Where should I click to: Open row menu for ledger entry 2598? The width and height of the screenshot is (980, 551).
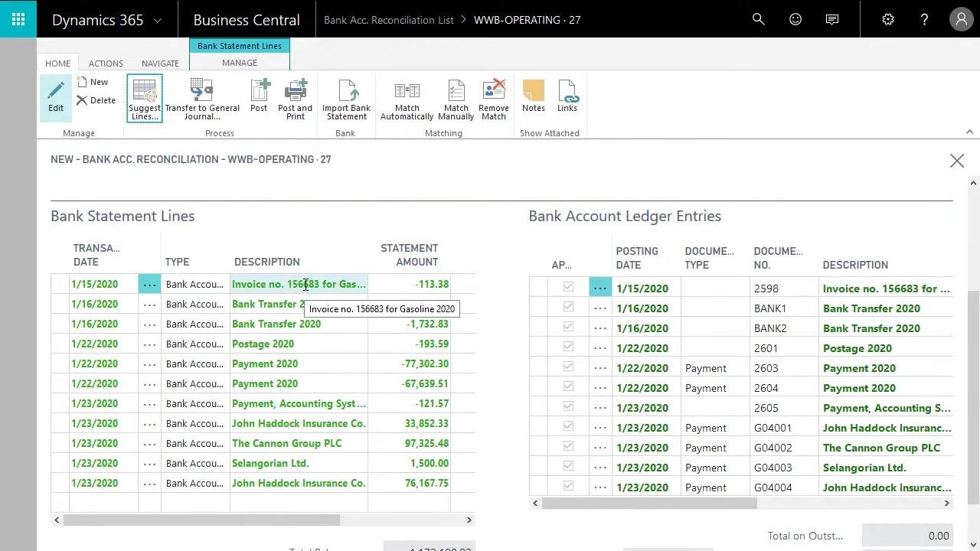click(600, 289)
